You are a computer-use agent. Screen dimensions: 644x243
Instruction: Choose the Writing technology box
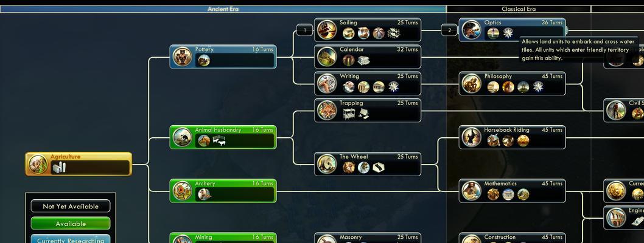[368, 84]
